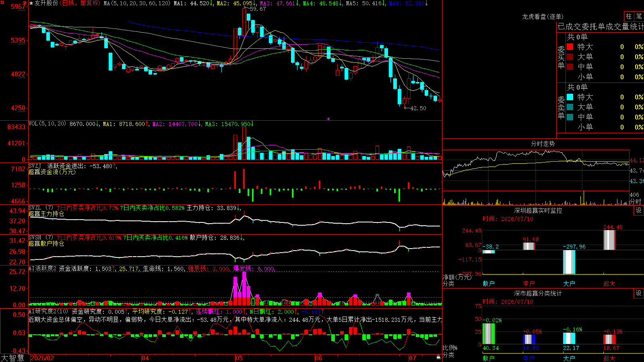The image size is (644, 362).
Task: Click the 大户 bar labeled -297.96
Action: [x=569, y=262]
